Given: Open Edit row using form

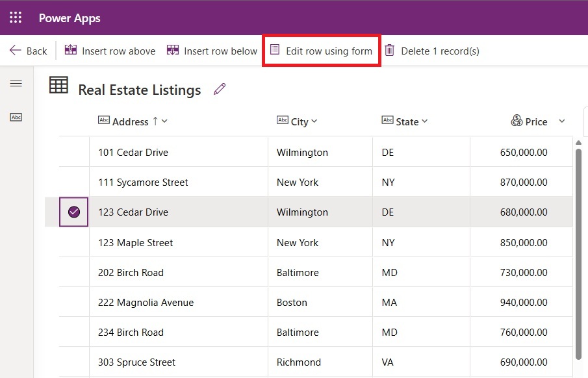Looking at the screenshot, I should [322, 51].
